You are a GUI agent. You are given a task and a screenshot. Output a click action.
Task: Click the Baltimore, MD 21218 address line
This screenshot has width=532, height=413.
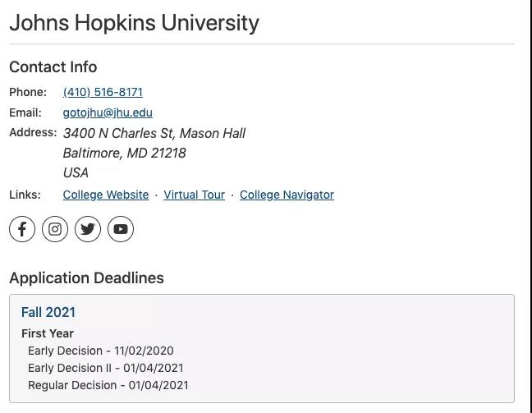pyautogui.click(x=124, y=153)
